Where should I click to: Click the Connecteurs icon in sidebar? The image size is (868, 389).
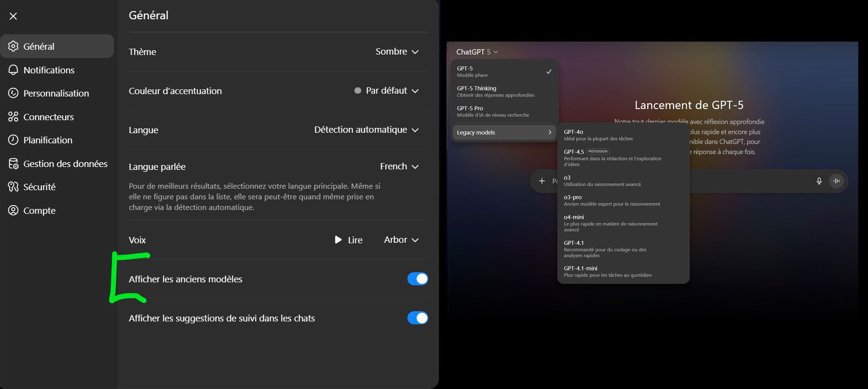(14, 117)
